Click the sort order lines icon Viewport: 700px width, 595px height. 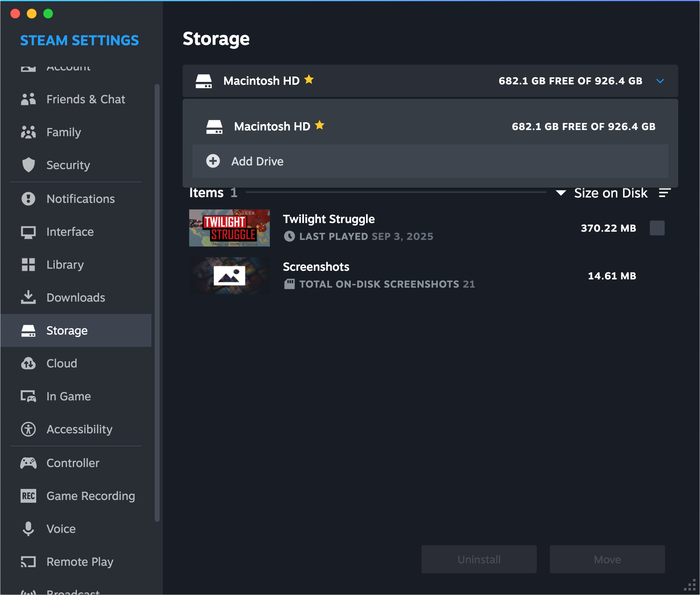tap(665, 193)
